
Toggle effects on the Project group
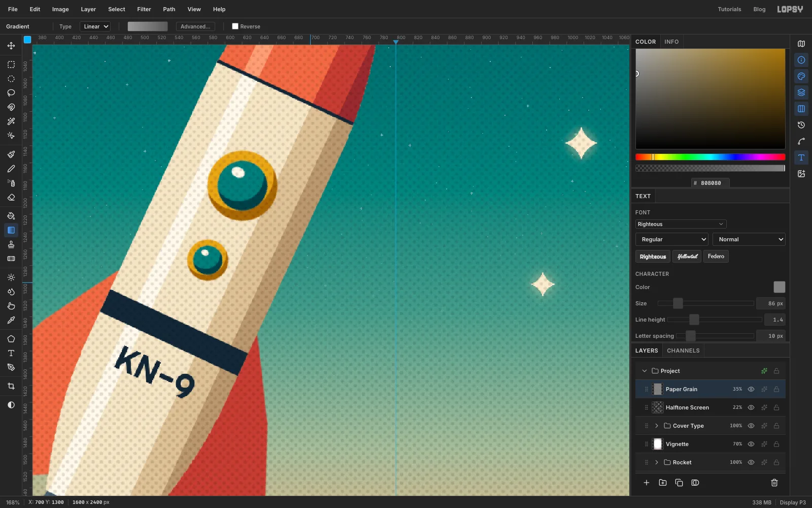pos(764,371)
